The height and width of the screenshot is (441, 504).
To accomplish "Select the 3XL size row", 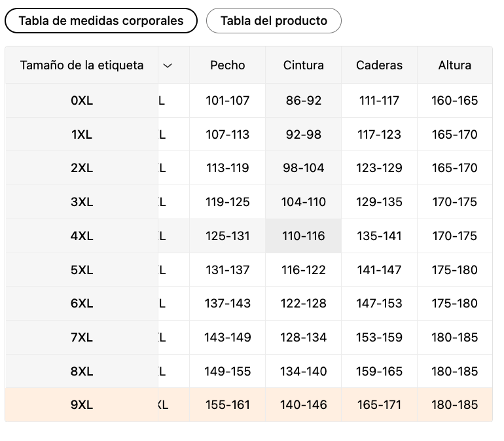I will coord(82,202).
